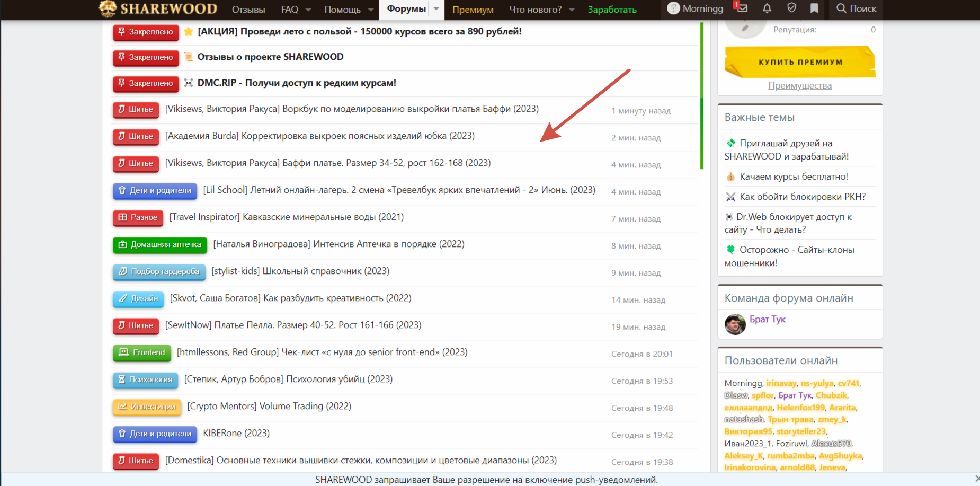
Task: Open the pinned thread about 150000 курсов
Action: (x=359, y=32)
